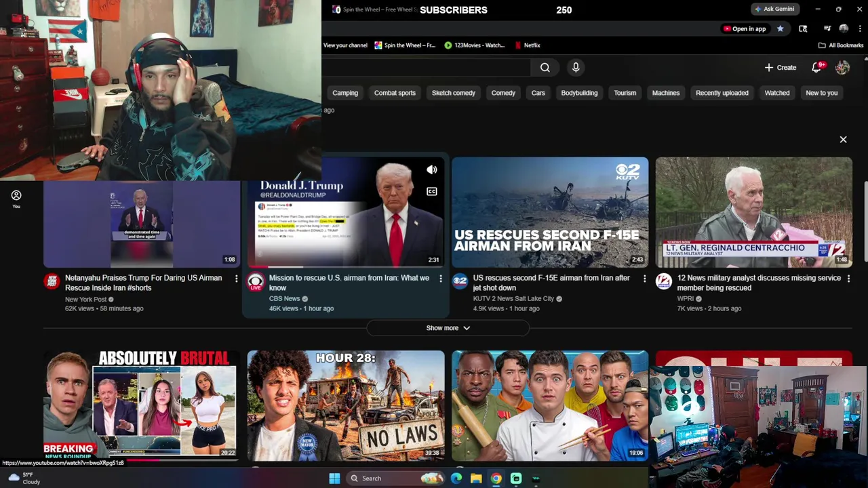Play the US Rescues Second F-15E thumbnail

click(550, 212)
